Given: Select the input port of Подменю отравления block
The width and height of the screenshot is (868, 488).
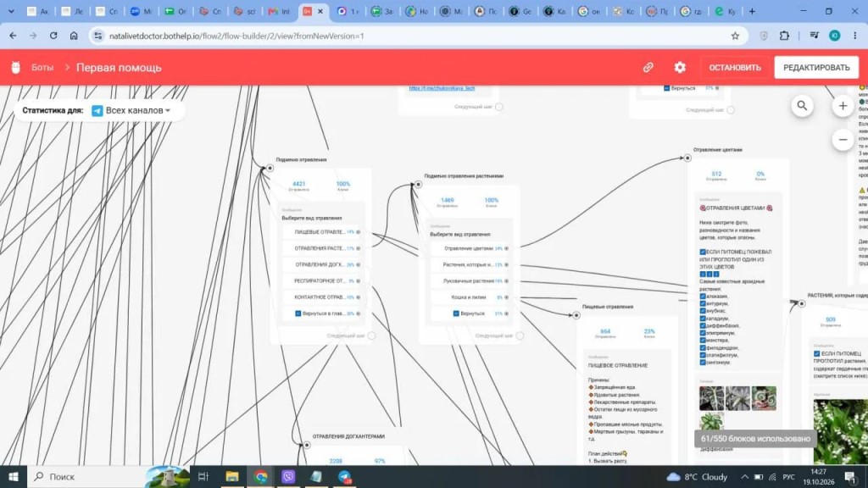Looking at the screenshot, I should 270,168.
